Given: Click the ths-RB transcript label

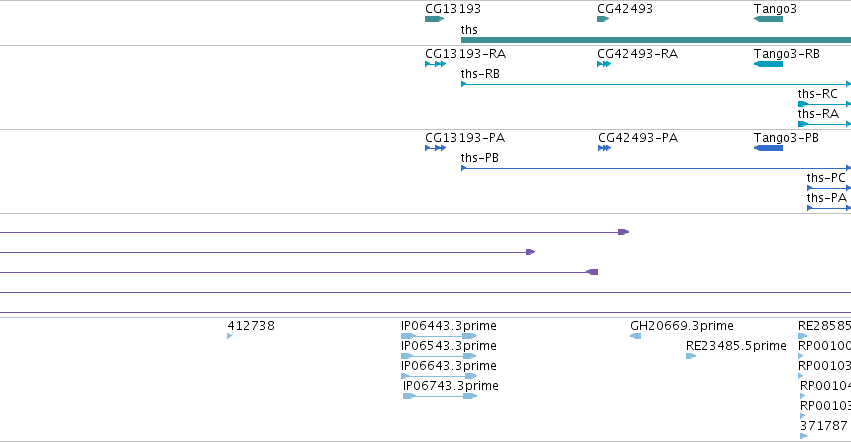Looking at the screenshot, I should pos(480,74).
